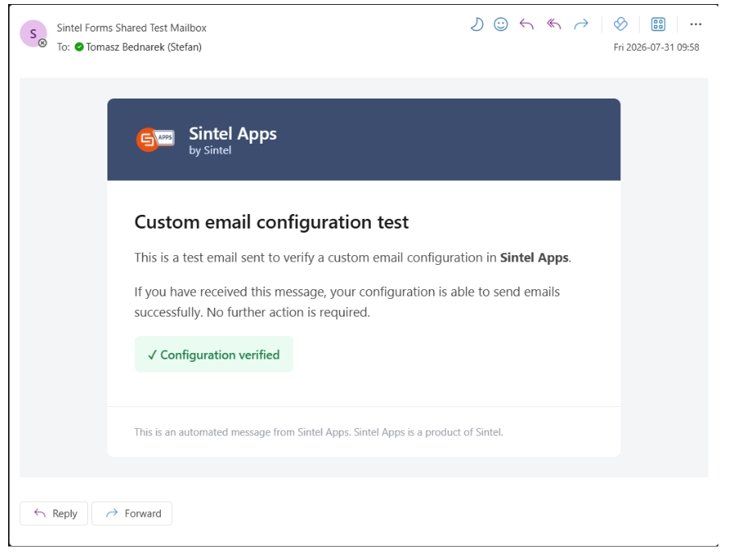Click the date Fri 2026-07-31 09:58

(x=656, y=48)
